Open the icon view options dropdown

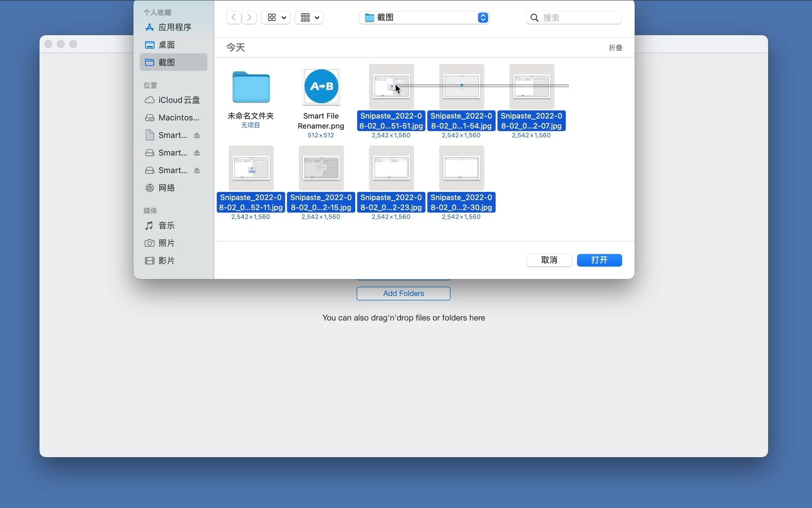275,17
